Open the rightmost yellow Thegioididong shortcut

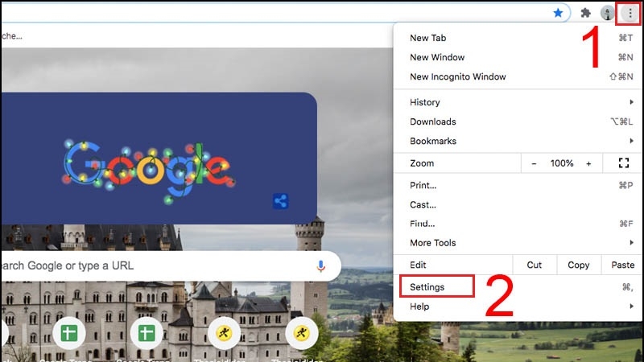[x=302, y=333]
